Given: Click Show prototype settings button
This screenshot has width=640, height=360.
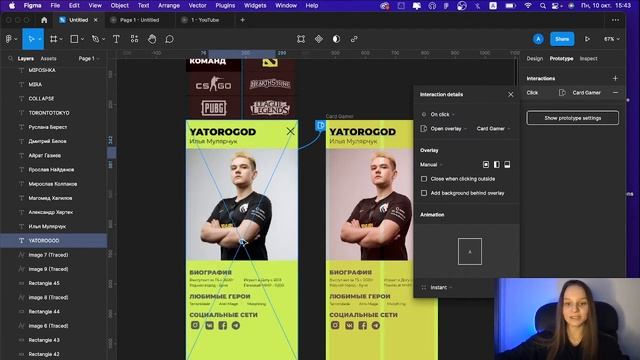Looking at the screenshot, I should [572, 118].
